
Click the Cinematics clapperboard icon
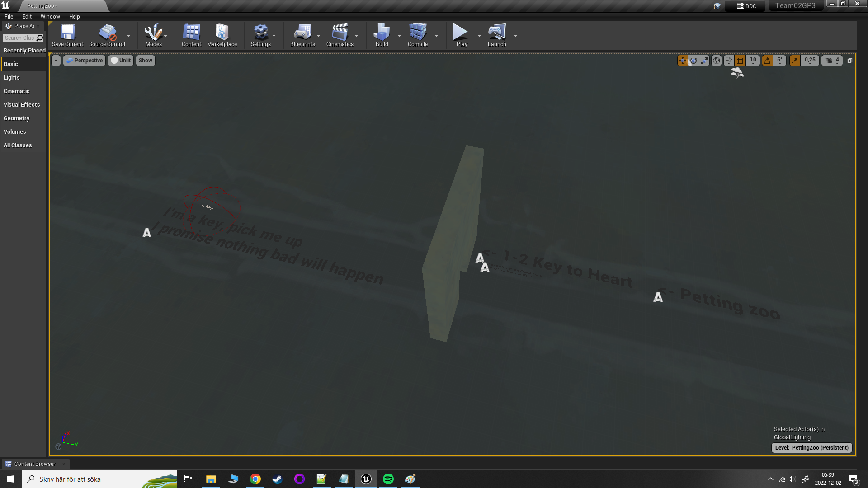[x=340, y=35]
